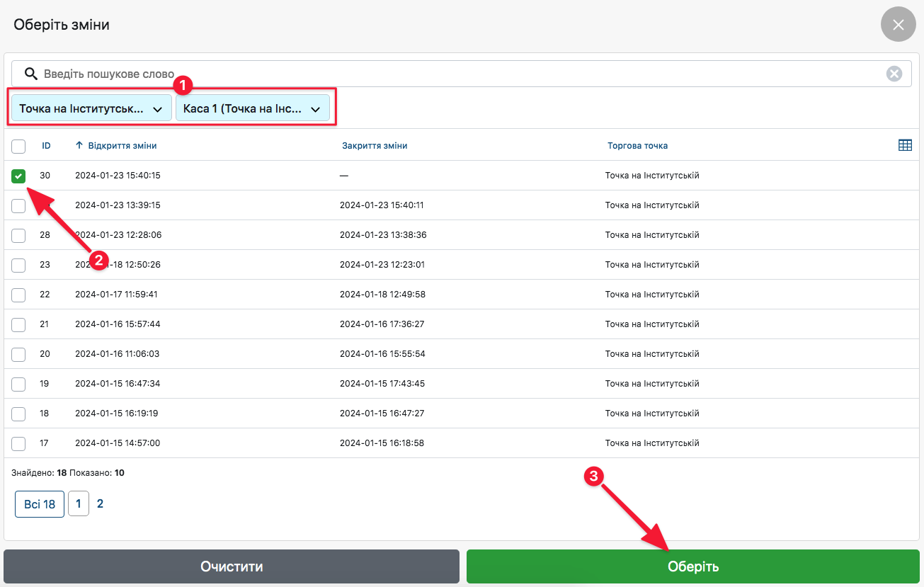This screenshot has height=587, width=924.
Task: Sort by Закриття зміни column header
Action: 375,146
